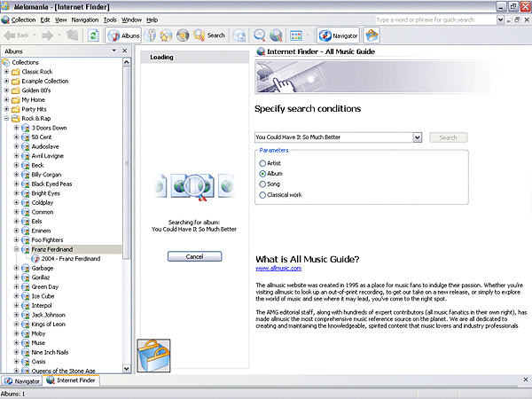Click the Classic Rock folder icon
Viewport: 532px width, 399px height.
click(x=15, y=72)
